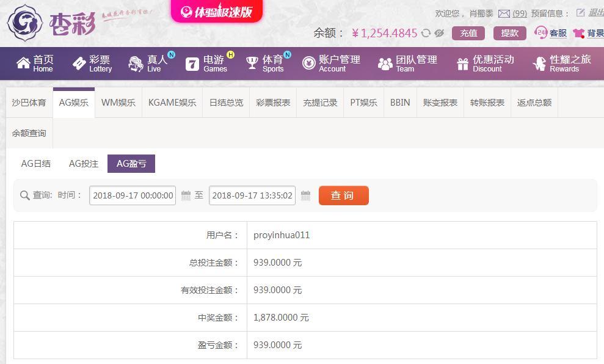This screenshot has height=364, width=604.
Task: Click the 背景 shirt icon
Action: click(578, 33)
